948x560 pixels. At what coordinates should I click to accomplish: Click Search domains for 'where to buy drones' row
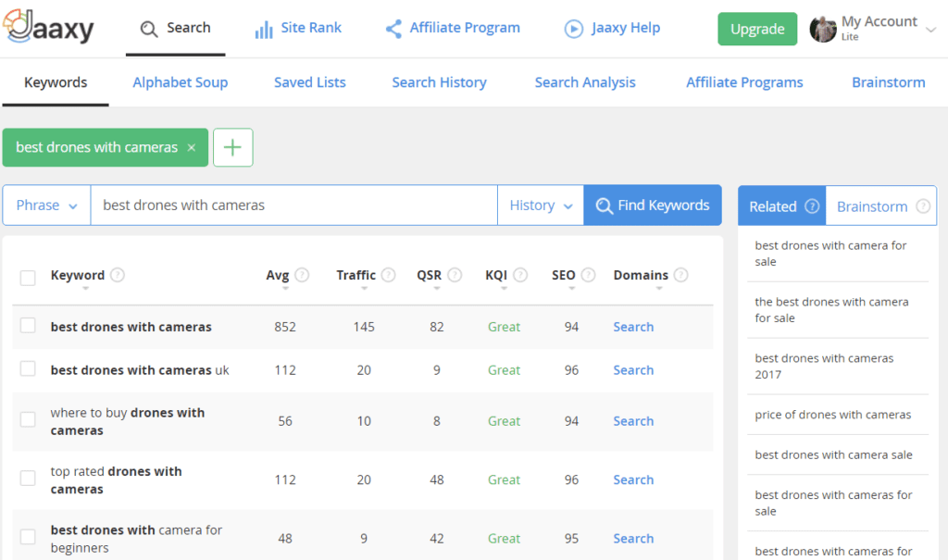click(x=633, y=421)
